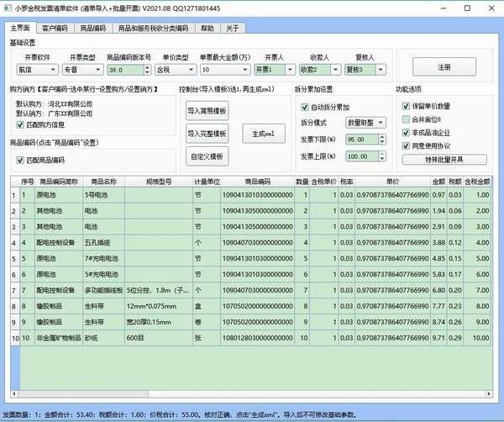Click the 注册 button
504x422 pixels.
click(x=444, y=66)
